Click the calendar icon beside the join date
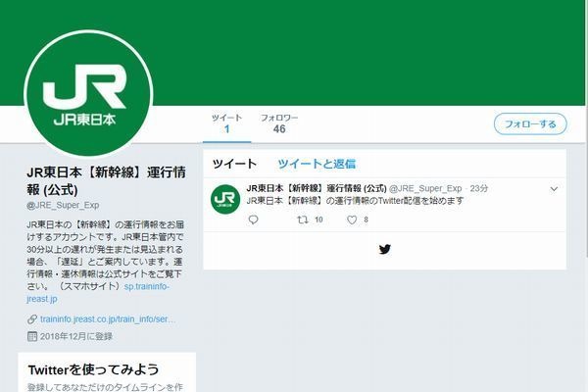 [32, 336]
